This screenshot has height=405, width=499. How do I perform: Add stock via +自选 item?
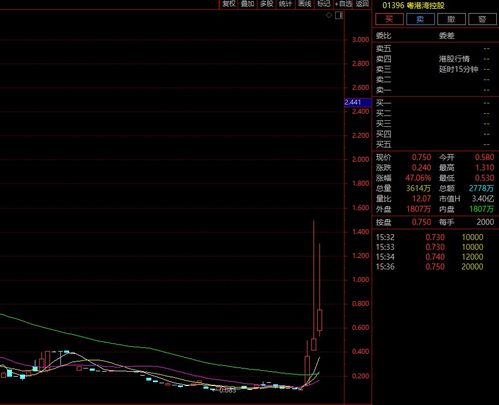(x=344, y=4)
